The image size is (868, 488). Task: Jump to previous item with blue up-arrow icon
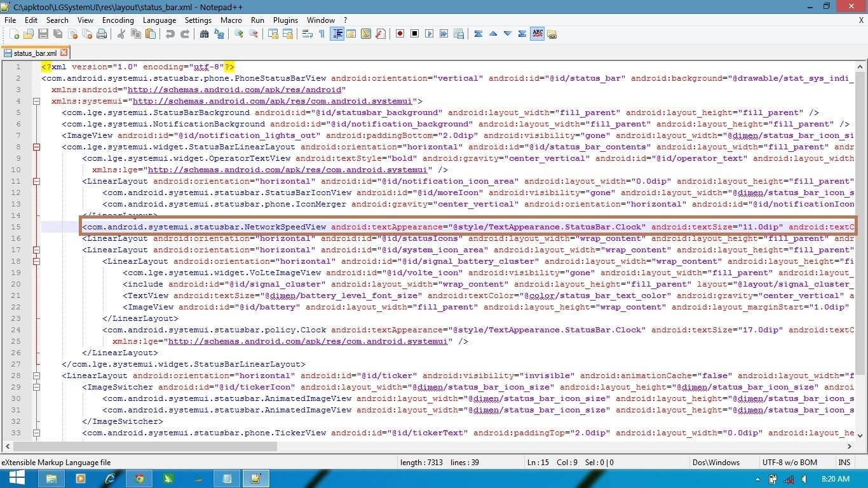pos(493,34)
